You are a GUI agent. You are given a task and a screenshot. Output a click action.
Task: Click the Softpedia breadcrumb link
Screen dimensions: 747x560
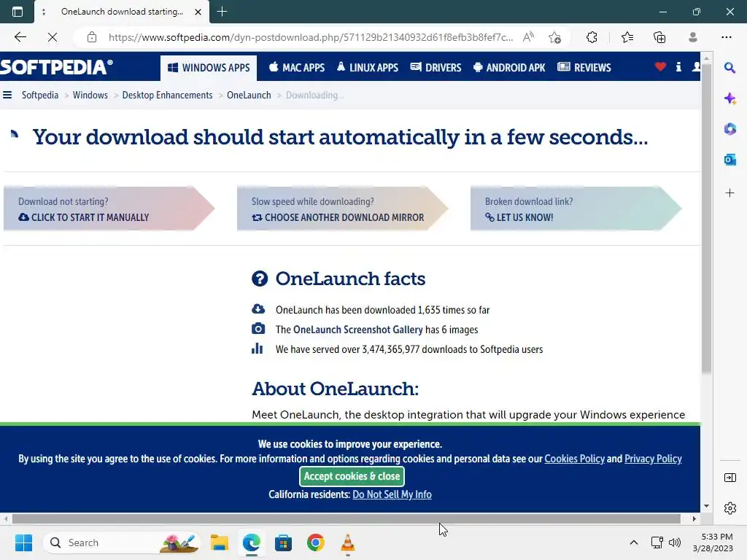point(40,96)
